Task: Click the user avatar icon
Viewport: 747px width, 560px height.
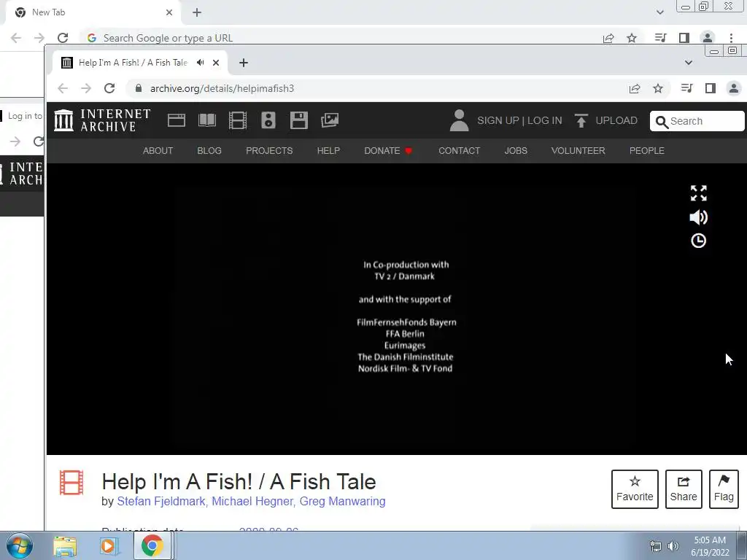Action: (460, 120)
